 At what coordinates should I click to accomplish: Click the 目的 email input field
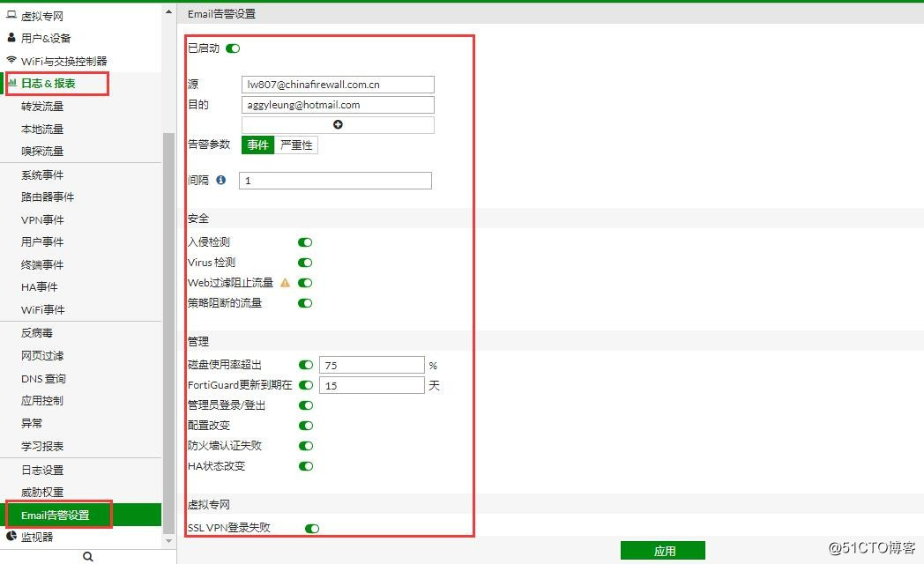point(338,105)
